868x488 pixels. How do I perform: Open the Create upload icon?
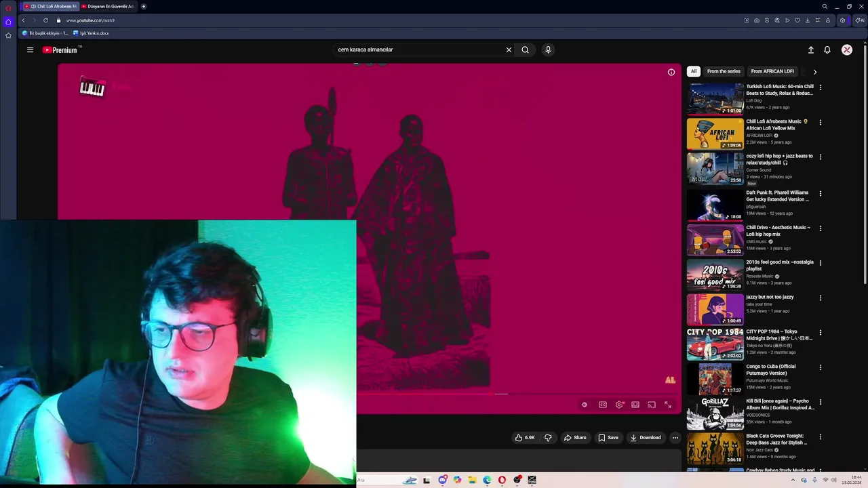click(x=810, y=49)
